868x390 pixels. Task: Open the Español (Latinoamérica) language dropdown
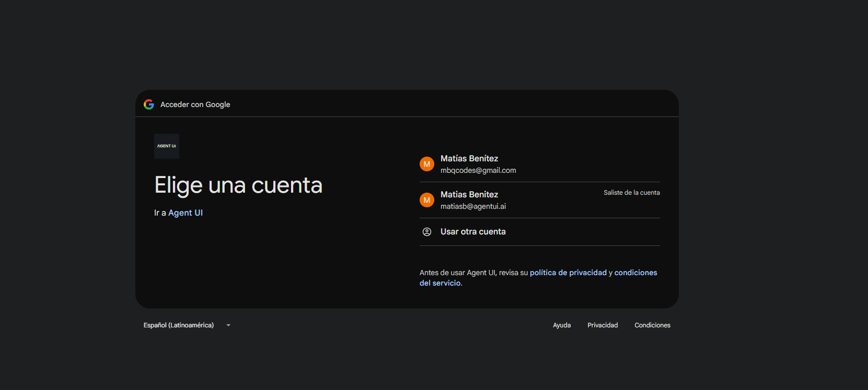click(187, 325)
